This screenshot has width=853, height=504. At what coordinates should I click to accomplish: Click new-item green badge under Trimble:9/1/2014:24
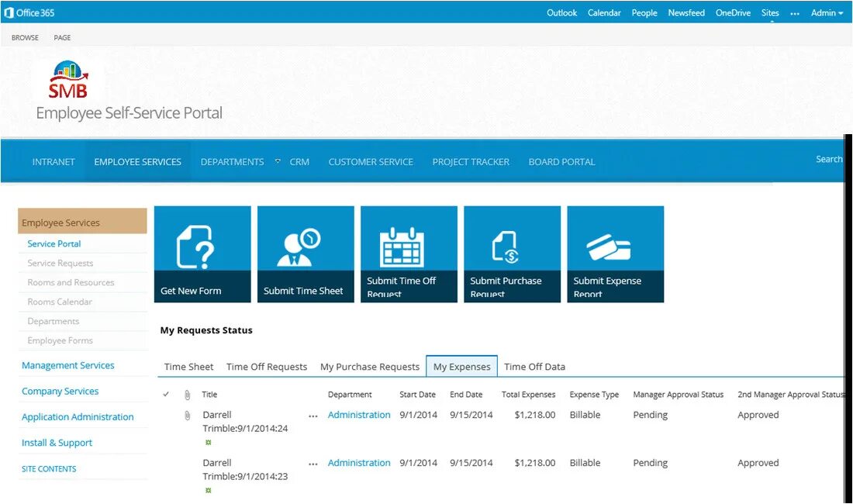click(x=208, y=443)
